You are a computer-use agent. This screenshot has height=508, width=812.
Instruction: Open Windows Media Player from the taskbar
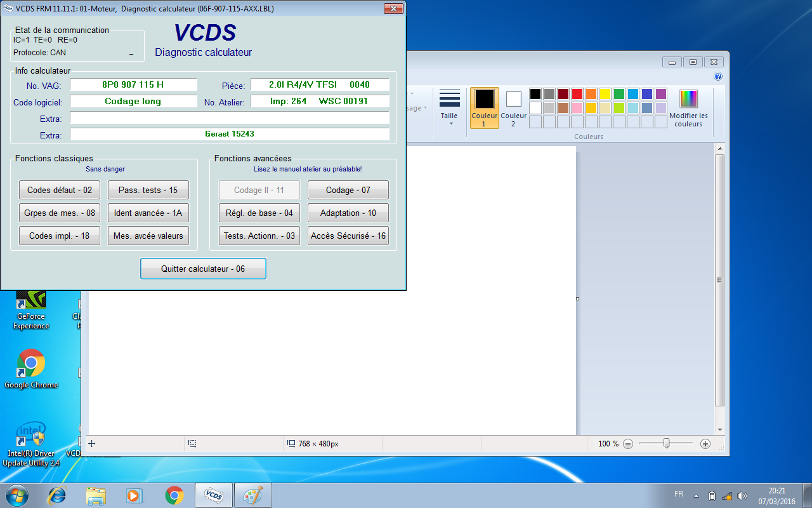(134, 495)
